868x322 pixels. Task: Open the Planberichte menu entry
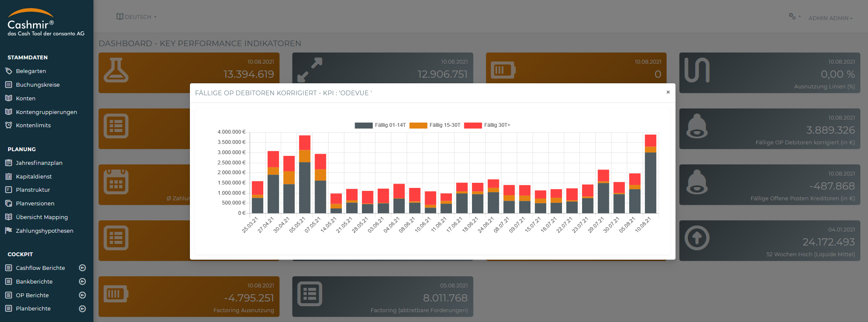pos(33,308)
